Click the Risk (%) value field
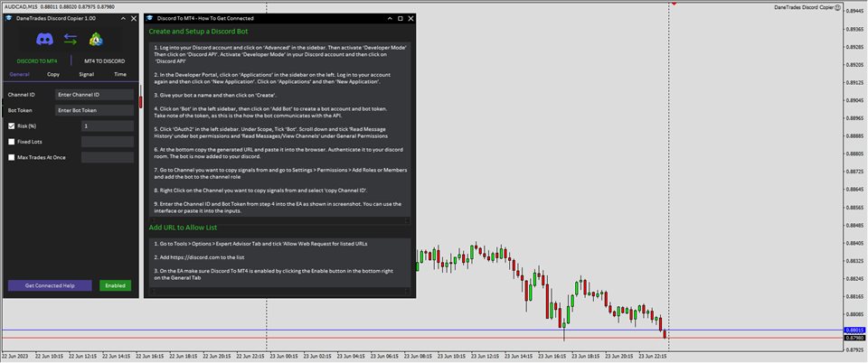Viewport: 868px width, 363px height. click(108, 126)
